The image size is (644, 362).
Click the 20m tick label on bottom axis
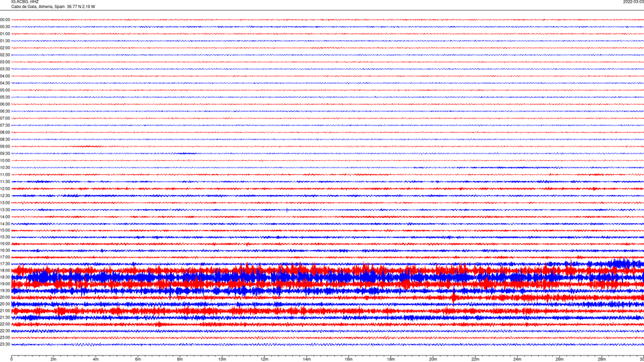click(433, 359)
